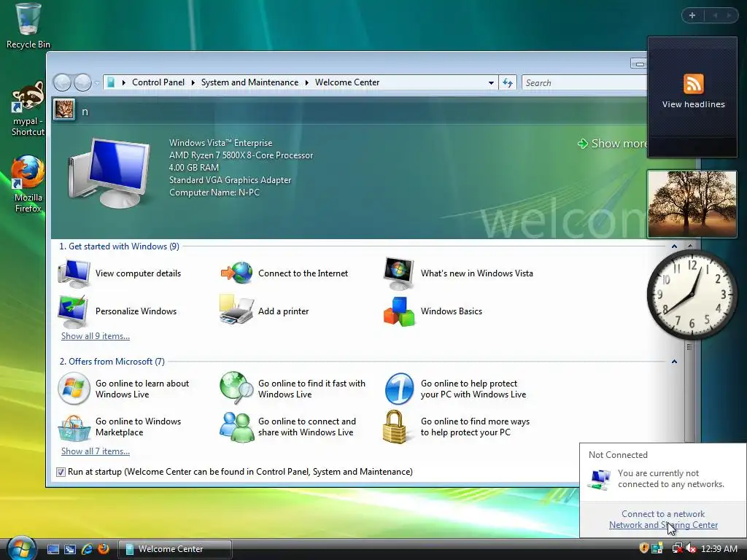Click the user account cat picture
747x560 pixels.
pyautogui.click(x=64, y=110)
